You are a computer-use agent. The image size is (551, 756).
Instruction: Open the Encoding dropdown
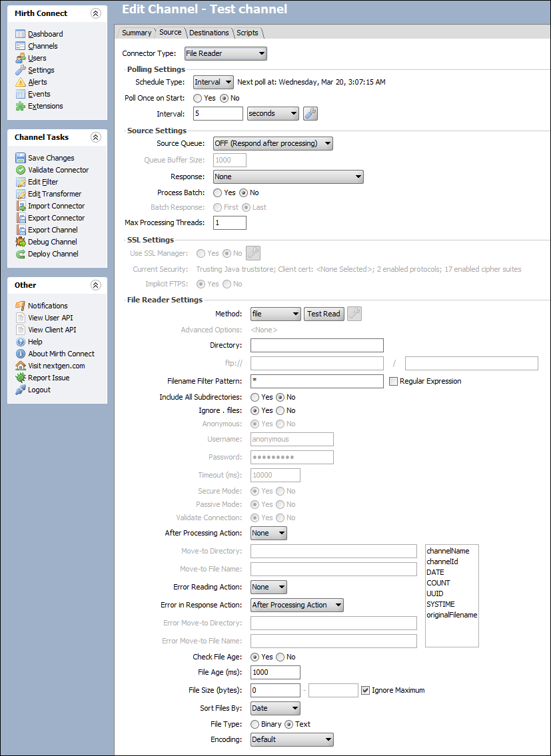click(292, 739)
